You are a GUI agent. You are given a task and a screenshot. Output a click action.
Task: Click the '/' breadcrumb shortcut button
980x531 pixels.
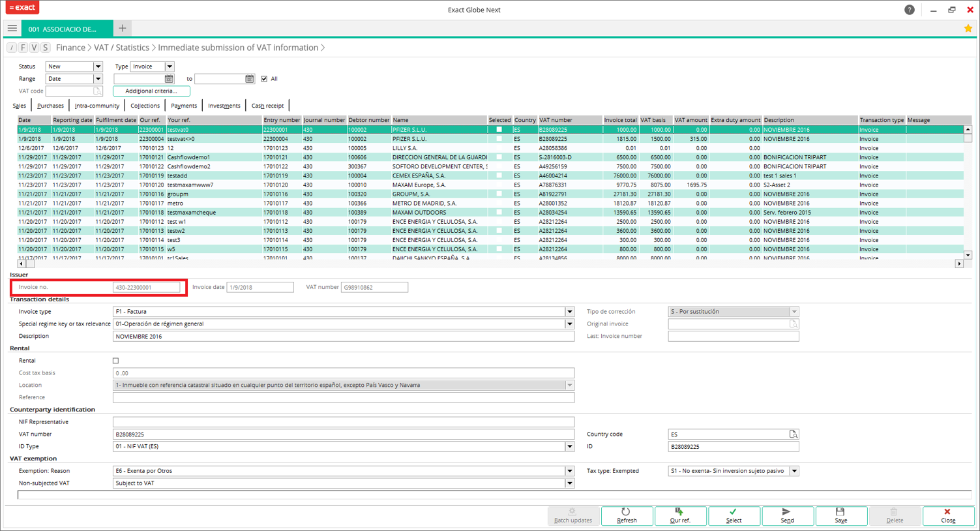click(x=12, y=48)
